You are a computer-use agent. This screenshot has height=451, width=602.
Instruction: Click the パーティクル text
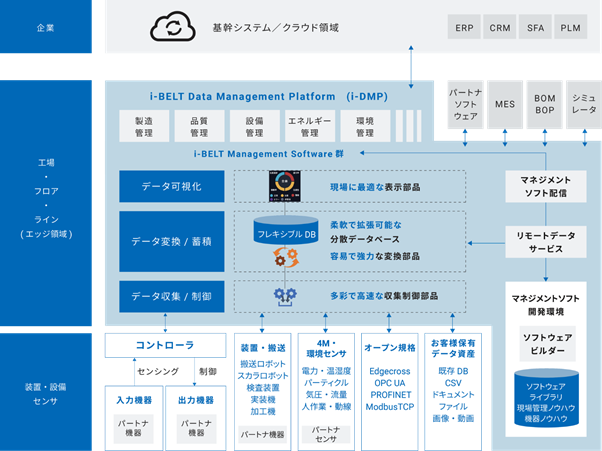(326, 383)
